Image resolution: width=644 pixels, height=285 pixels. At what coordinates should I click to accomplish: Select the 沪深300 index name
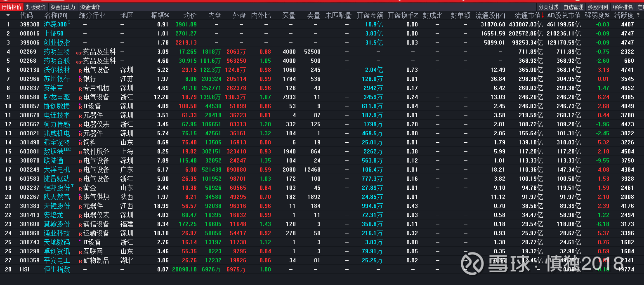(x=55, y=24)
